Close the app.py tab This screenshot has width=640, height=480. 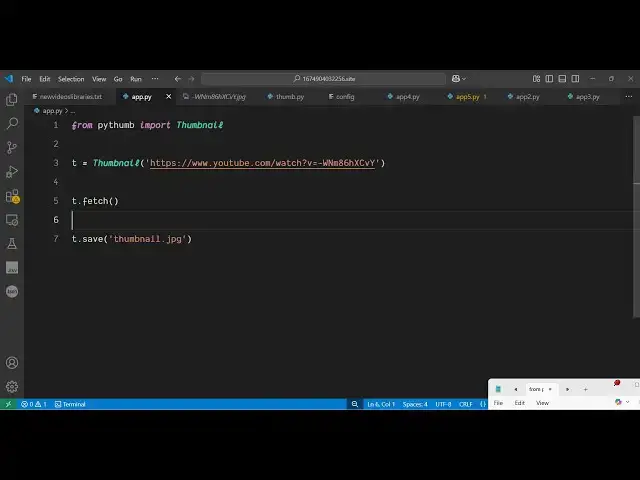[169, 97]
